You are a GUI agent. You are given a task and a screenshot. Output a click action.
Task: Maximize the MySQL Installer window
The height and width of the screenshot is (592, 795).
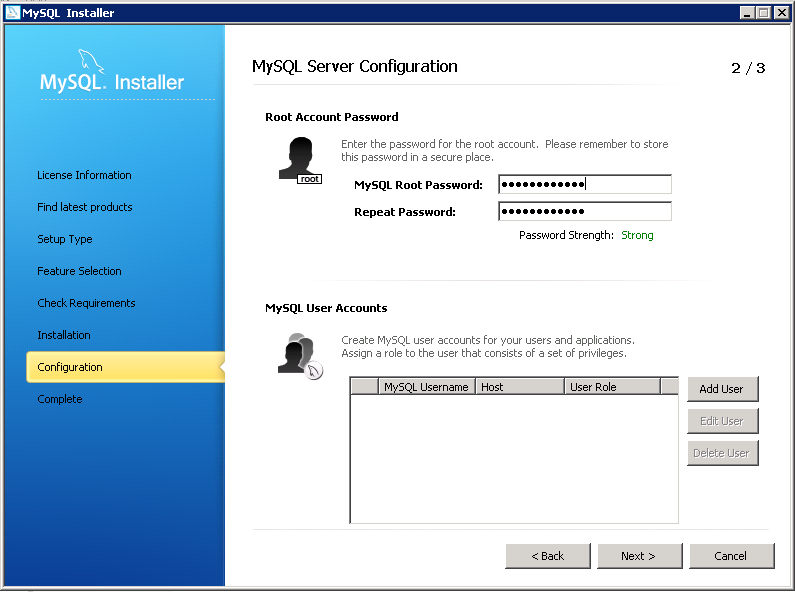pos(763,13)
